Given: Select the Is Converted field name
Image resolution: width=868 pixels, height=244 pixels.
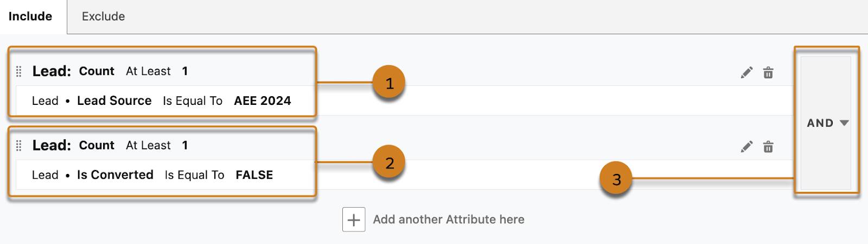Looking at the screenshot, I should [x=115, y=175].
